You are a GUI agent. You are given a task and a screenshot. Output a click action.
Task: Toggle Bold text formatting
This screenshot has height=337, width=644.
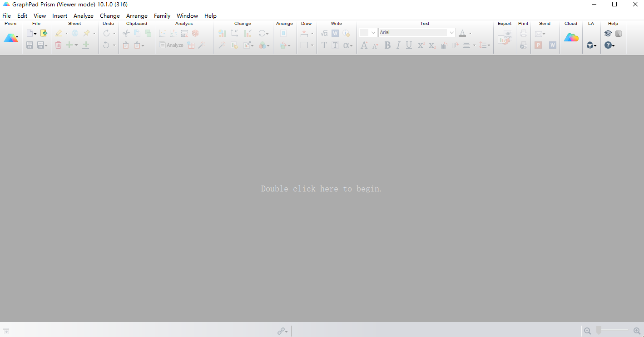pos(387,45)
